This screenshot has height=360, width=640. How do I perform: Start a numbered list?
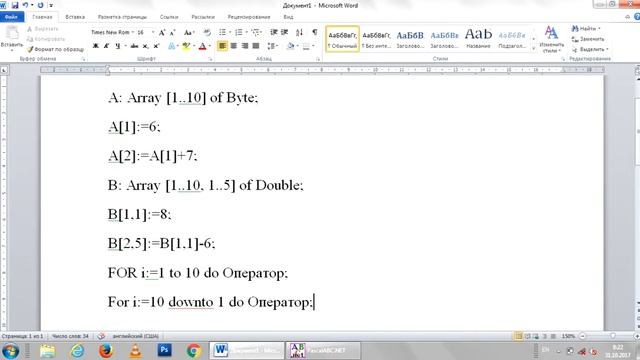(239, 32)
